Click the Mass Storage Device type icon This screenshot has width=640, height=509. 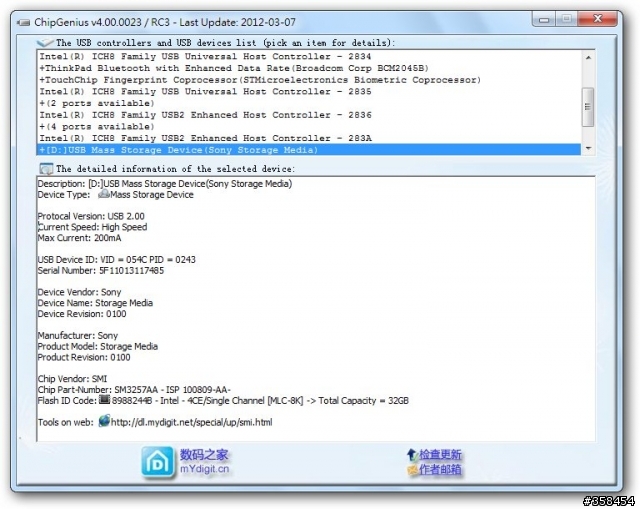[x=104, y=194]
